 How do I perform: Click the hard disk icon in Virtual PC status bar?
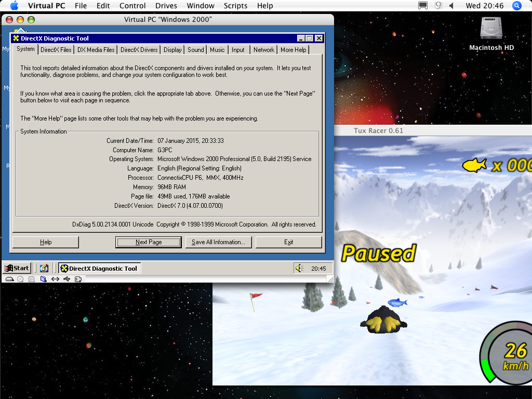click(x=9, y=279)
